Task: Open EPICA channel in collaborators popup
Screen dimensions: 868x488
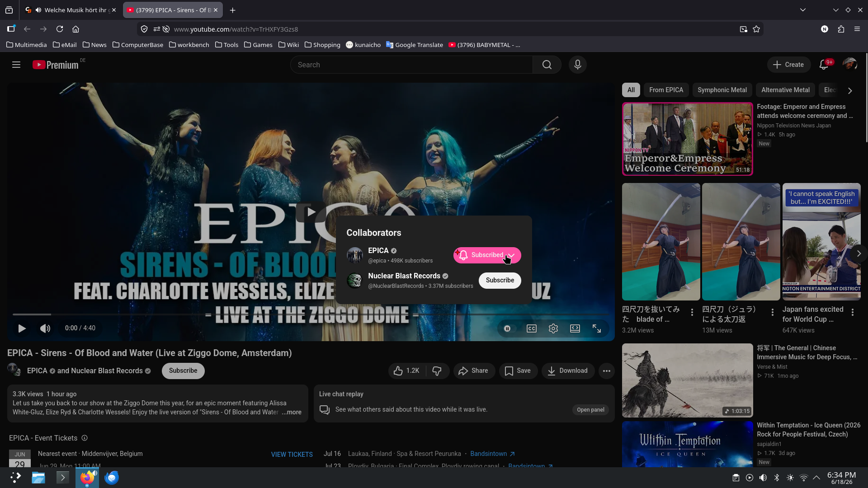Action: (378, 251)
